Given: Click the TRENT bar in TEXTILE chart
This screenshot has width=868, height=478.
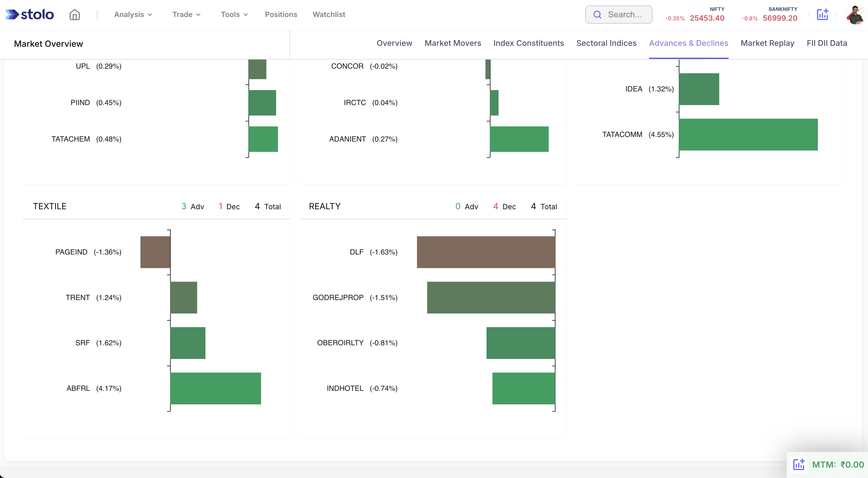Looking at the screenshot, I should [x=184, y=297].
